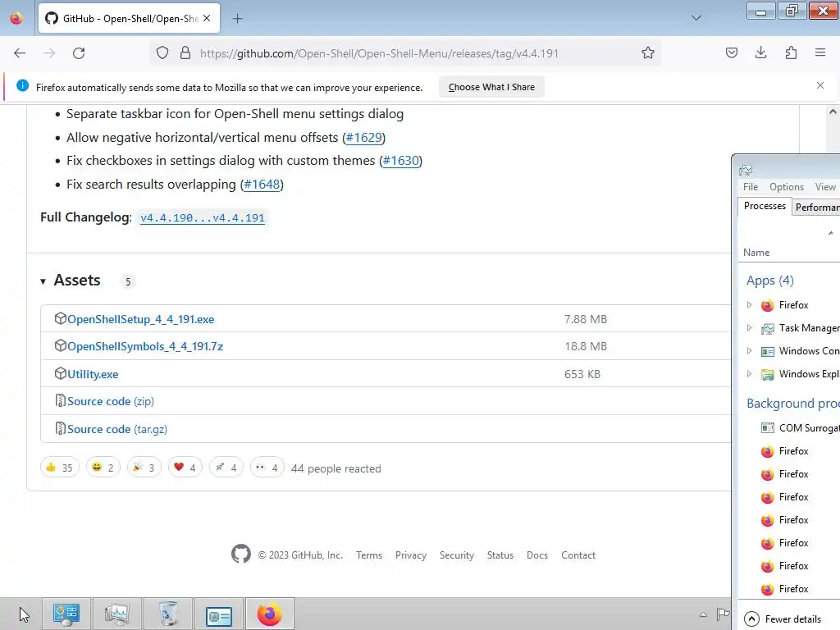
Task: Expand Windows Command Processor entry
Action: tap(750, 351)
